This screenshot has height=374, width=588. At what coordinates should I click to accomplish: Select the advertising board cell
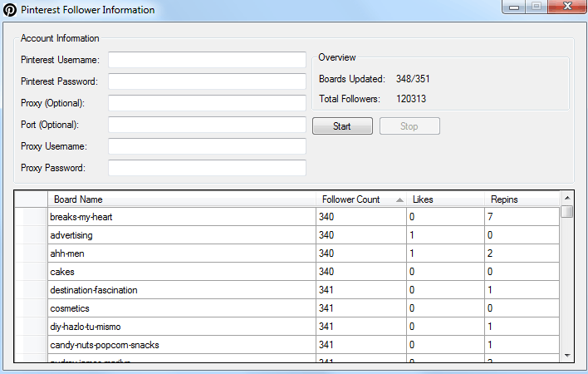[182, 235]
